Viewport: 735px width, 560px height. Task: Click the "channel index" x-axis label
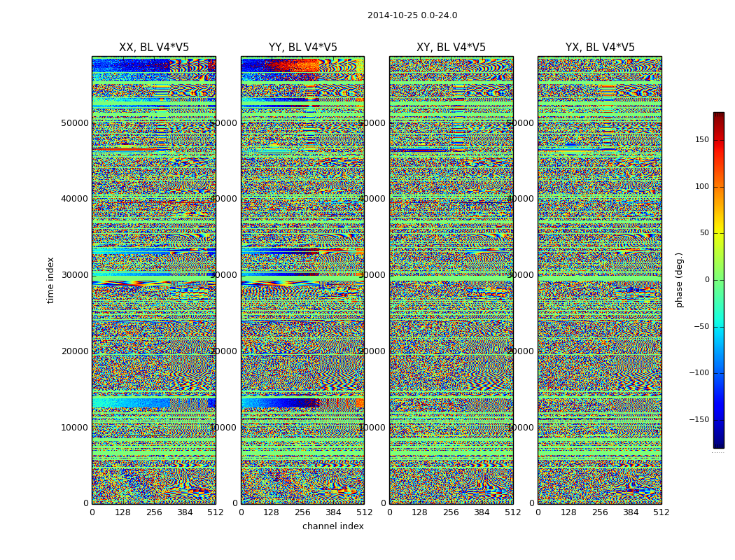pyautogui.click(x=333, y=526)
